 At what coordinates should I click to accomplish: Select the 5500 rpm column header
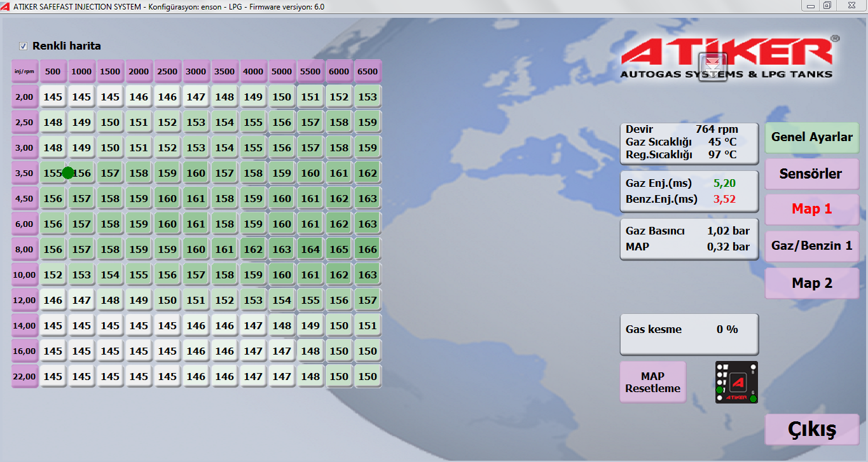(x=311, y=71)
